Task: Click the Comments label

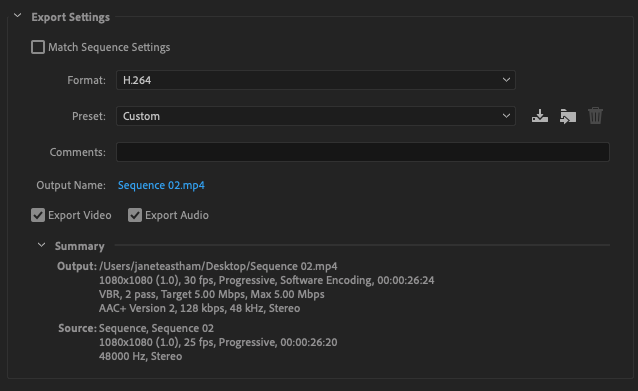Action: click(x=77, y=152)
